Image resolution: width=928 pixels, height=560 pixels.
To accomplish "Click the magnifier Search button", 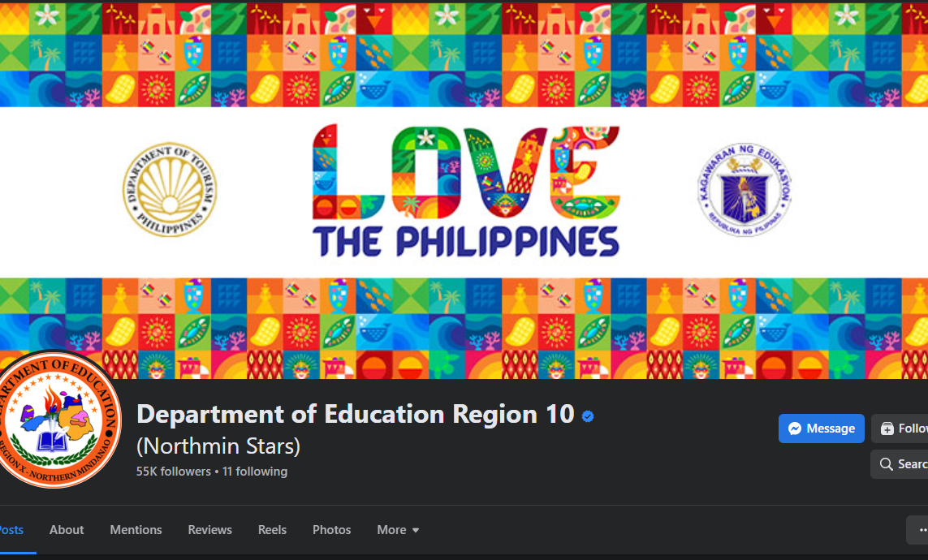I will [x=901, y=464].
